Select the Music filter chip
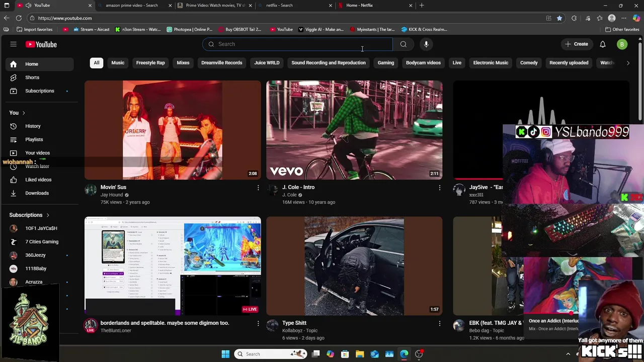 click(118, 63)
